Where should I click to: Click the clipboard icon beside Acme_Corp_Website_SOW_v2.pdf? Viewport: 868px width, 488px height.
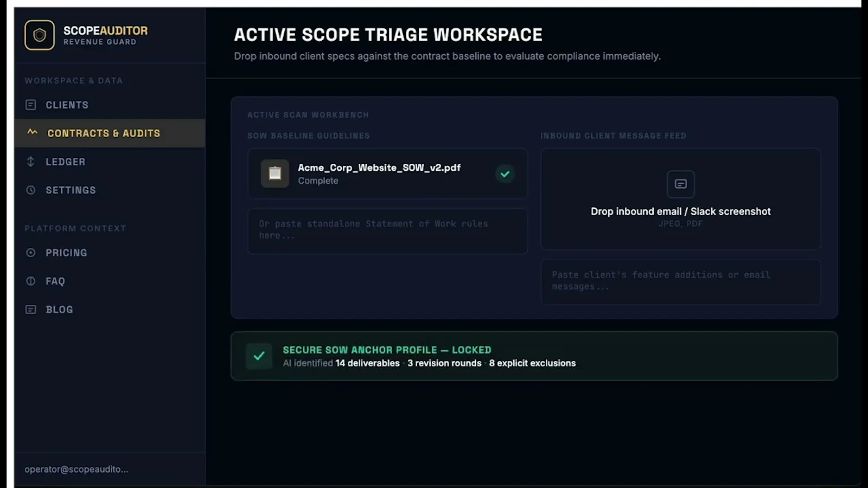(x=275, y=174)
